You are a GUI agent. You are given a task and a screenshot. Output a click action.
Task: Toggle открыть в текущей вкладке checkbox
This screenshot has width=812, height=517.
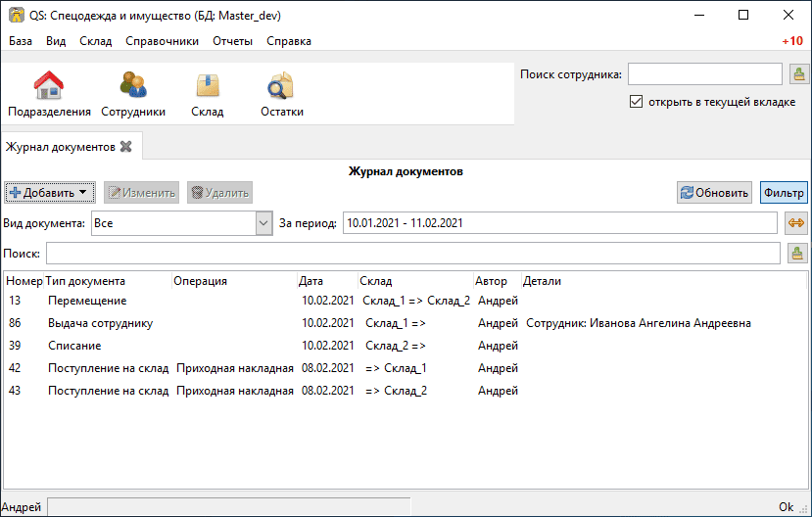click(x=636, y=102)
